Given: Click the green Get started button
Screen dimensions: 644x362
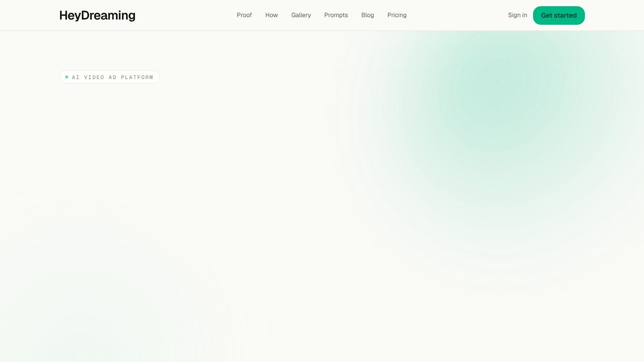Looking at the screenshot, I should pyautogui.click(x=559, y=15).
